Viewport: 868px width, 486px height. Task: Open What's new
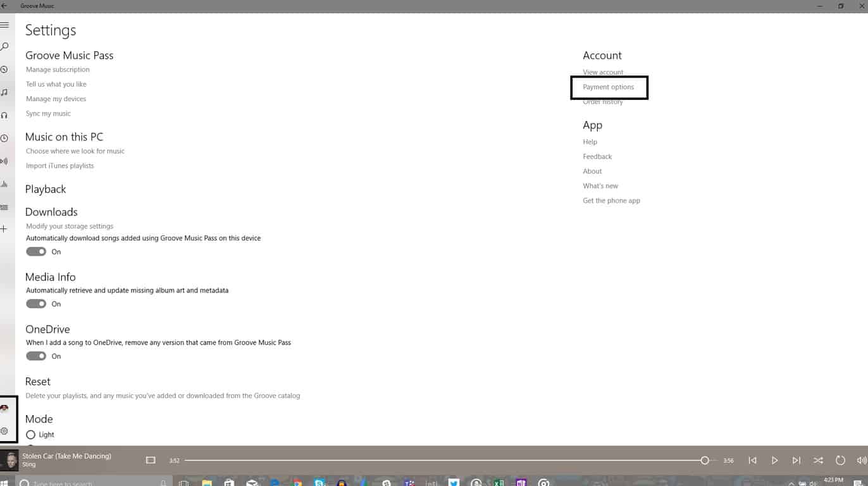point(600,186)
